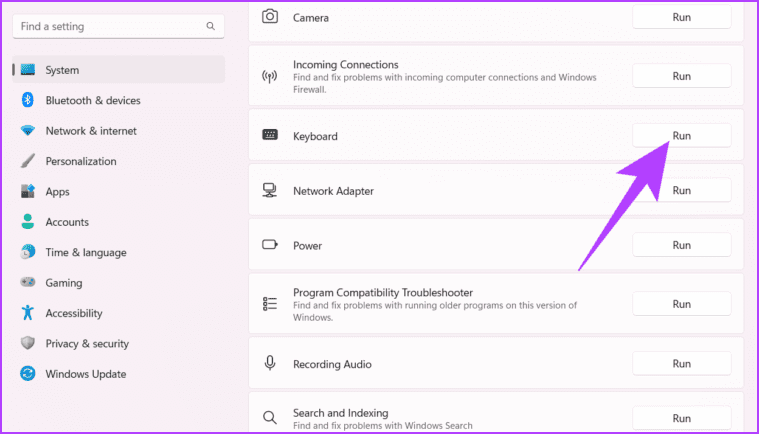Viewport: 759px width, 434px height.
Task: Click the Incoming Connections antenna icon
Action: click(270, 76)
